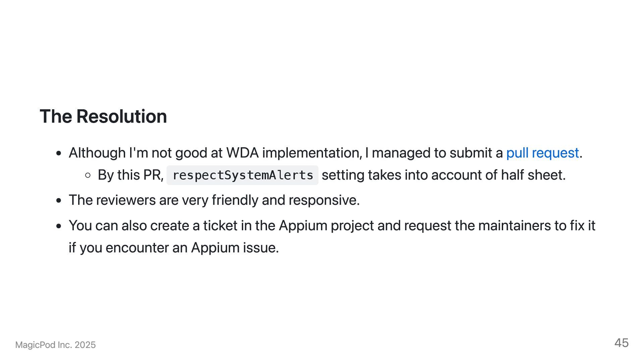Open the pull request link

coord(542,153)
